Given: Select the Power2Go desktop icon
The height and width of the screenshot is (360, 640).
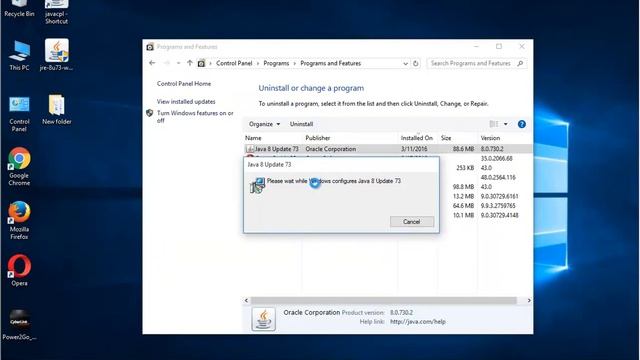Looking at the screenshot, I should click(19, 325).
